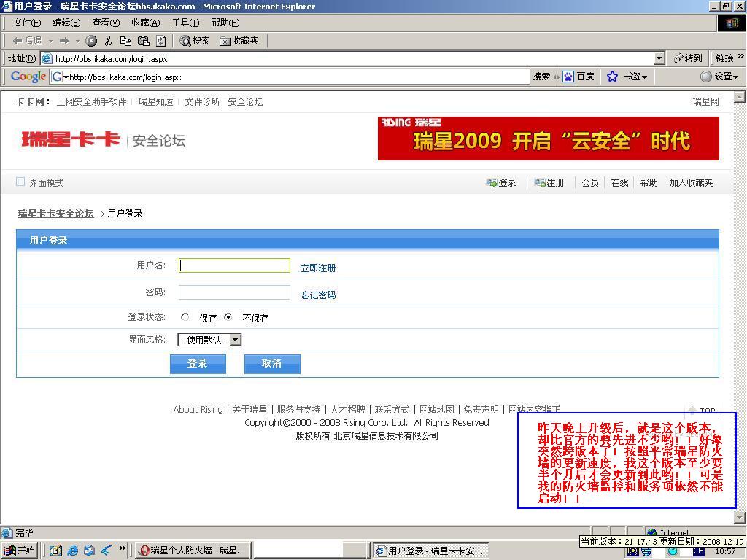This screenshot has height=560, width=747.
Task: Click the Show Desktop quick launch icon
Action: pos(56,551)
